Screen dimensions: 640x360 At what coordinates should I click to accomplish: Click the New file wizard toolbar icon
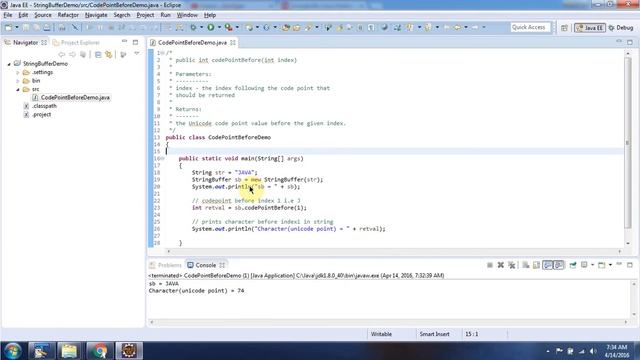coord(8,27)
